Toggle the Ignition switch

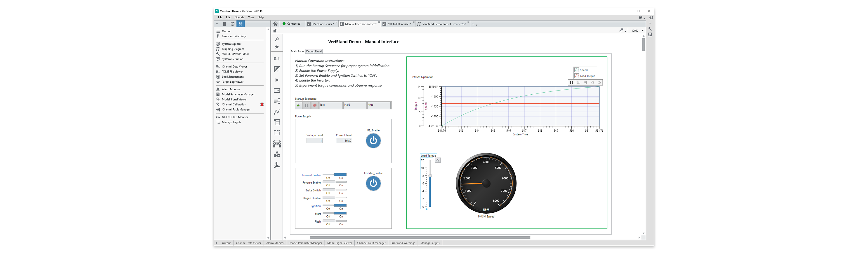[x=335, y=205]
